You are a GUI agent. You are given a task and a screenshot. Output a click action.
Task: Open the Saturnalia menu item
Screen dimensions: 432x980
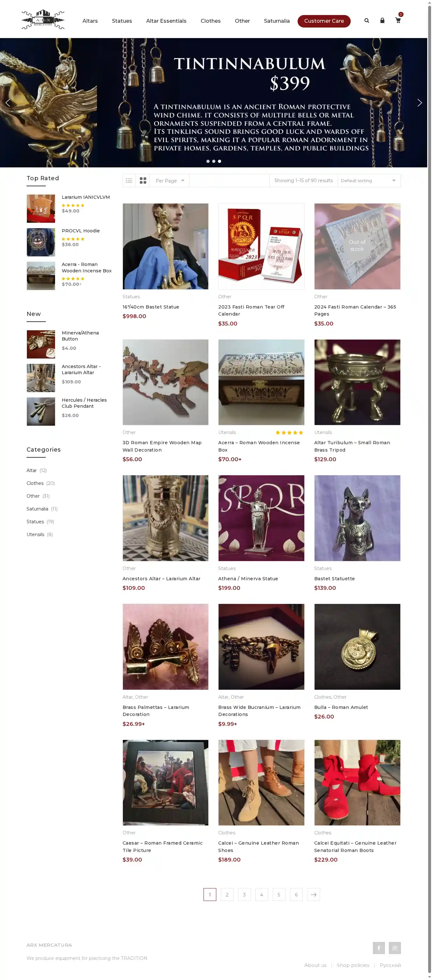pos(277,21)
